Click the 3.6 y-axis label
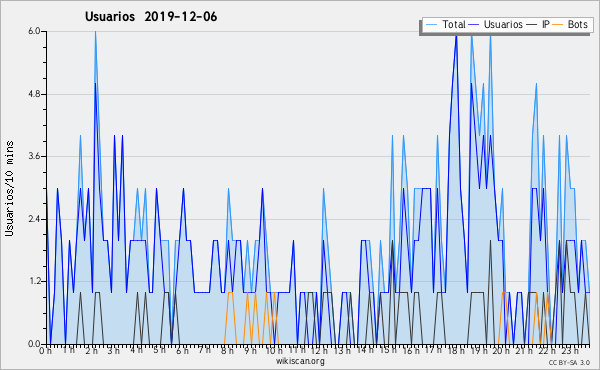Image resolution: width=600 pixels, height=370 pixels. (34, 156)
